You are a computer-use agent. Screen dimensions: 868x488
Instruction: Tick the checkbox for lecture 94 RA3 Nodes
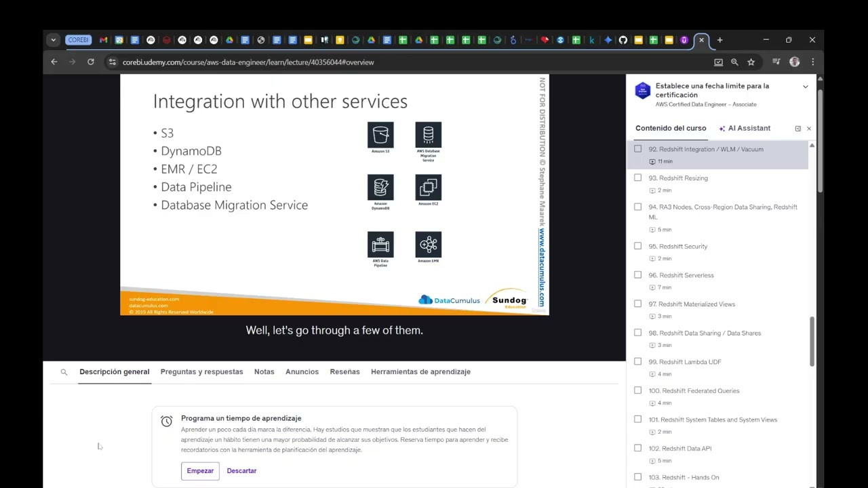click(637, 207)
